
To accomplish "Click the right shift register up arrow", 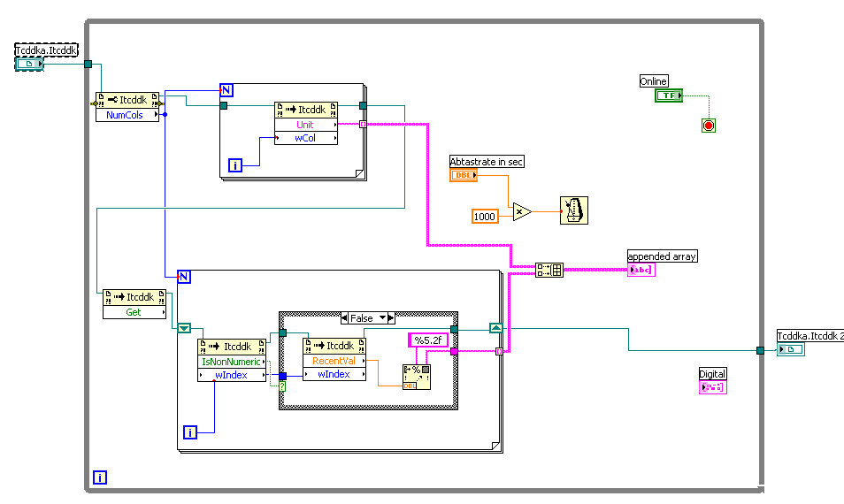I will click(x=495, y=327).
